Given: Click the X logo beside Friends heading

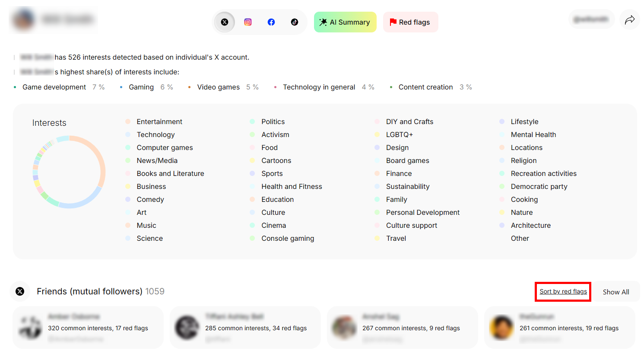Looking at the screenshot, I should coord(20,291).
